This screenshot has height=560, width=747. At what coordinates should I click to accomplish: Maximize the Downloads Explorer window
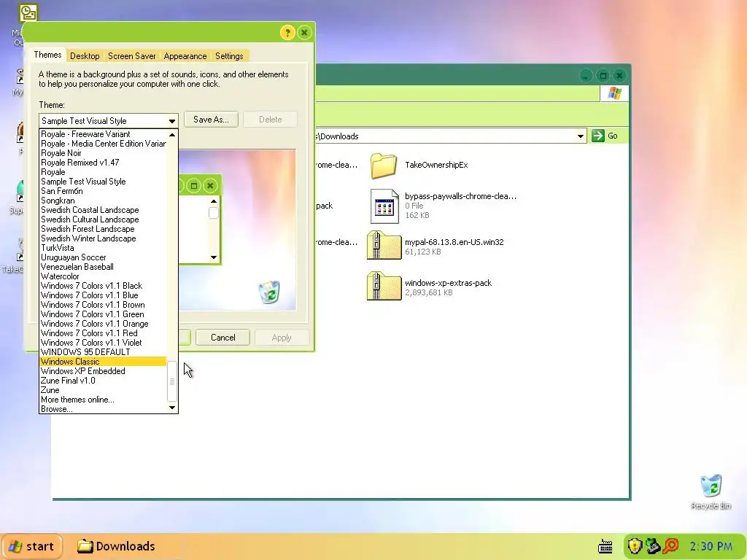coord(603,75)
